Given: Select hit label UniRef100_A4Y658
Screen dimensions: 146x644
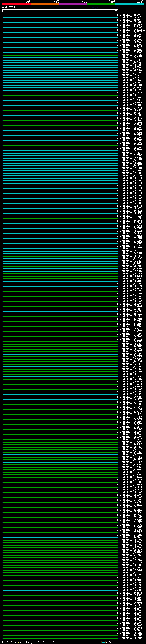Looking at the screenshot, I should (131, 467).
